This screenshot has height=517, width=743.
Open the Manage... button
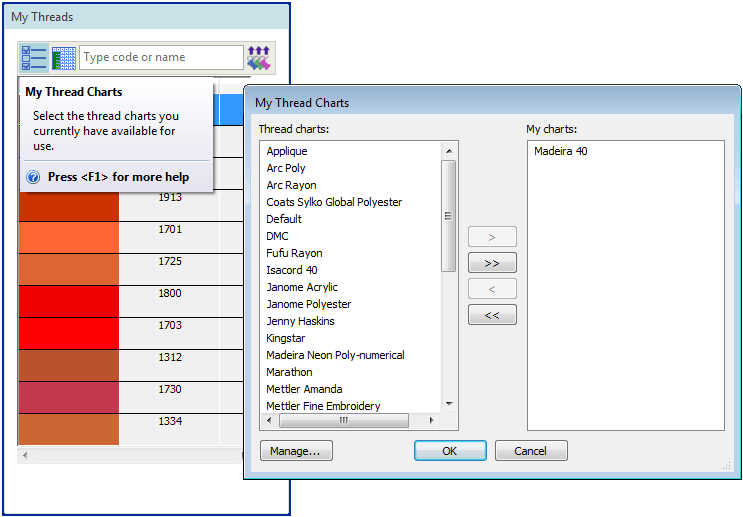[295, 451]
